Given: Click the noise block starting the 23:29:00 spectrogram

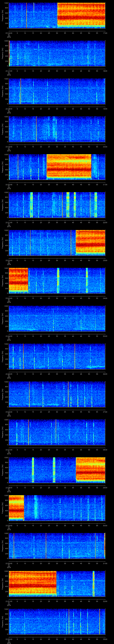Looking at the screenshot, I should click(16, 507).
